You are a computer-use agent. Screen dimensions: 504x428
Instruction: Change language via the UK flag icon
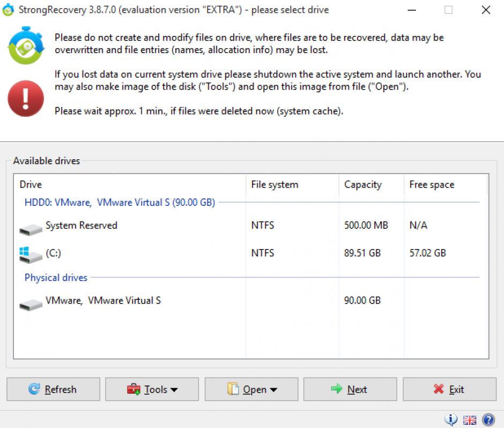click(470, 420)
